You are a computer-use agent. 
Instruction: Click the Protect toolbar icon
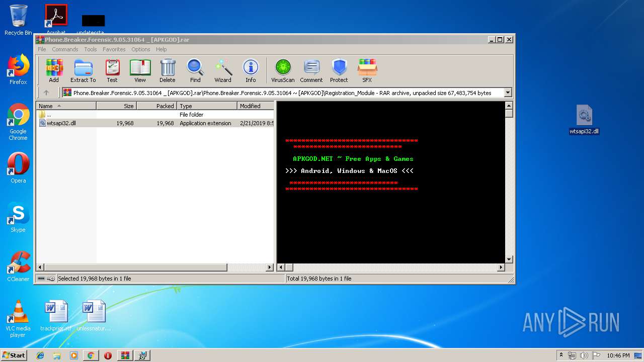pyautogui.click(x=339, y=70)
